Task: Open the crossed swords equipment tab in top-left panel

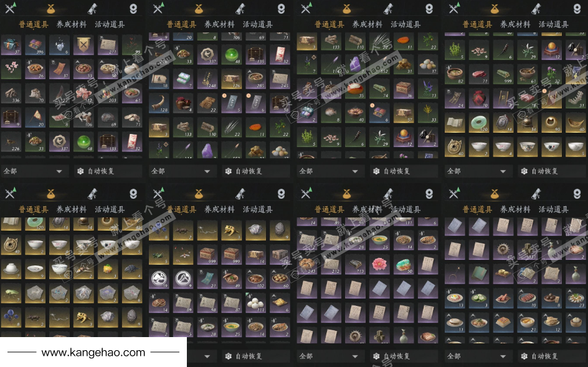Action: tap(10, 7)
